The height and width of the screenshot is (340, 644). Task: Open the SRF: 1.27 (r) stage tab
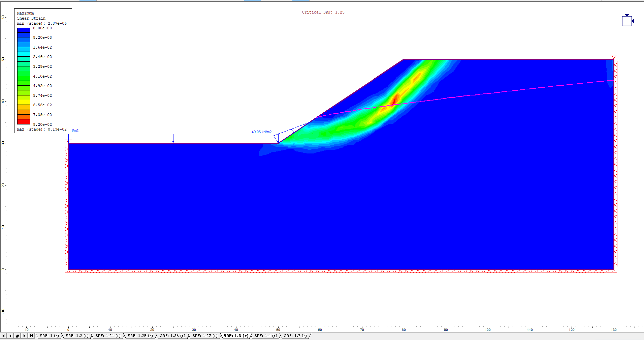click(x=204, y=336)
